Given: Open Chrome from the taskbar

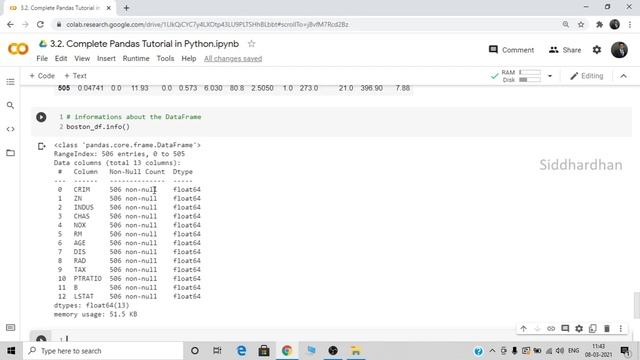Looking at the screenshot, I should (x=287, y=351).
